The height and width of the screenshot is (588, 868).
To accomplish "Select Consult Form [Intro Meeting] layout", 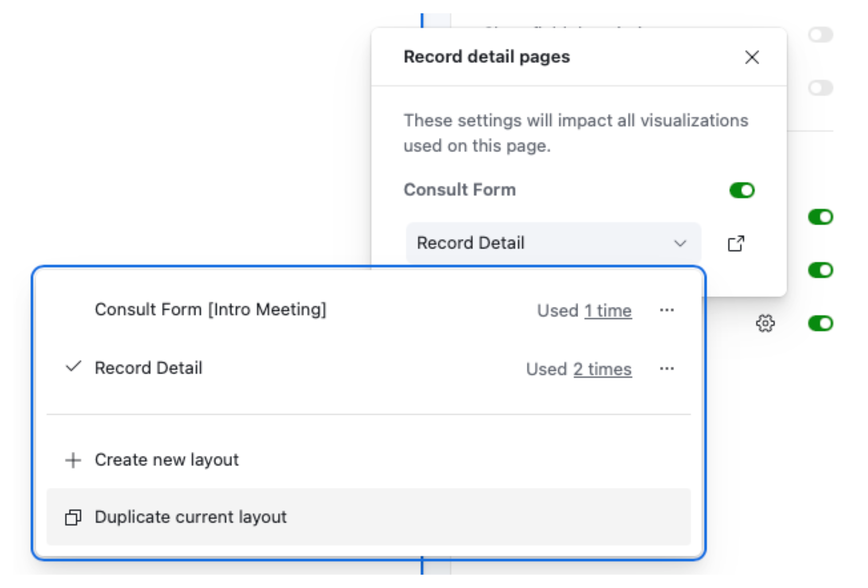I will 210,309.
